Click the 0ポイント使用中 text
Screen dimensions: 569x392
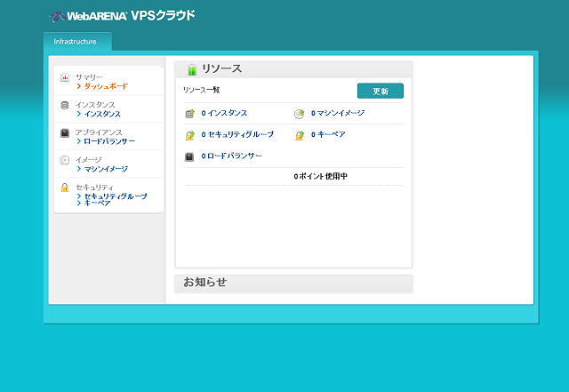tap(320, 176)
